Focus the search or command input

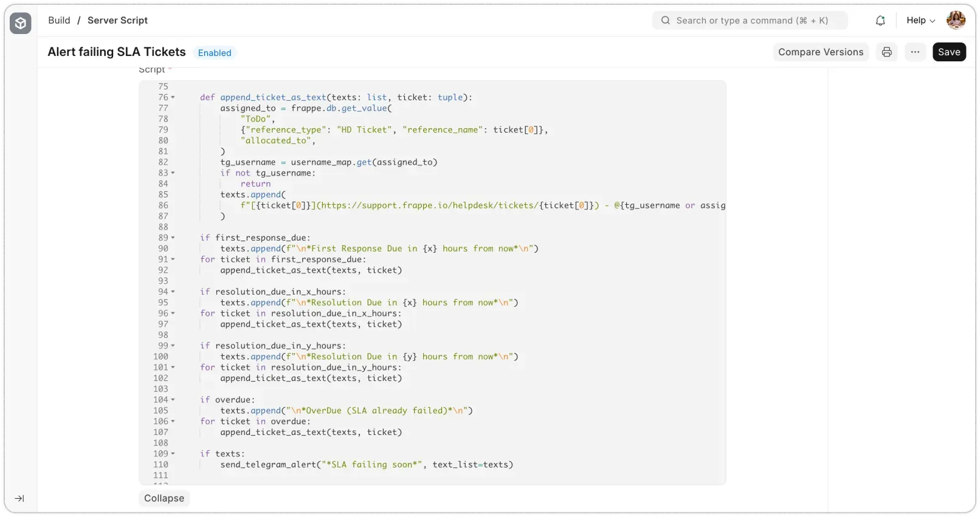753,21
